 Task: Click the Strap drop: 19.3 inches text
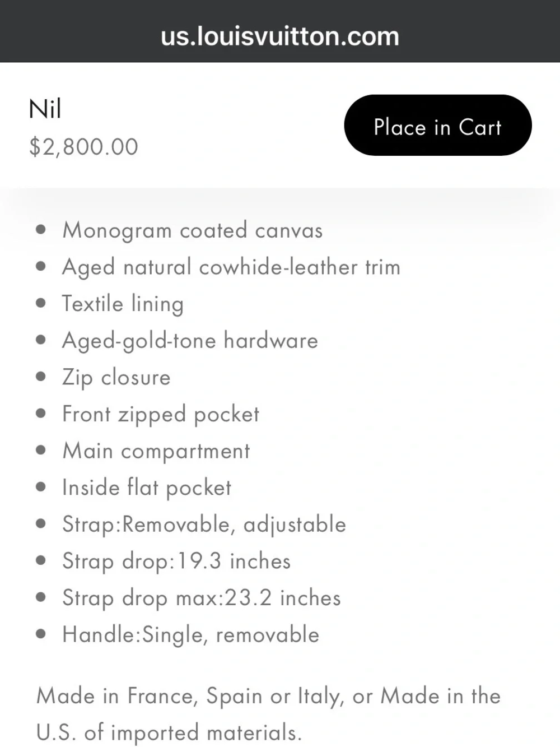176,562
